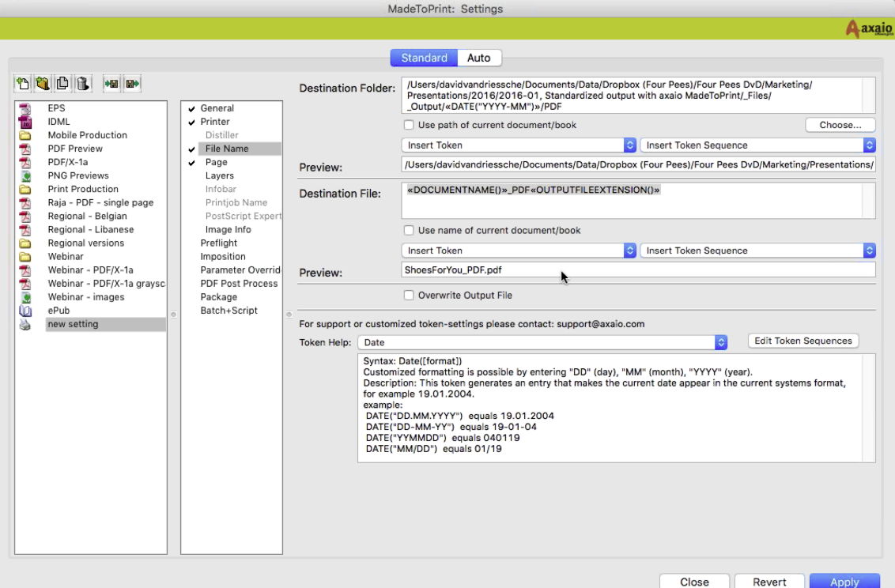Viewport: 895px width, 588px height.
Task: Click the Delete Setting trash icon
Action: coord(83,84)
